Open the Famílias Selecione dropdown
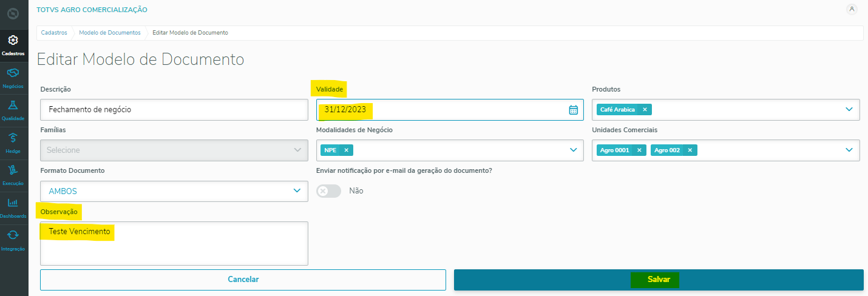Viewport: 868px width, 296px height. [x=174, y=150]
